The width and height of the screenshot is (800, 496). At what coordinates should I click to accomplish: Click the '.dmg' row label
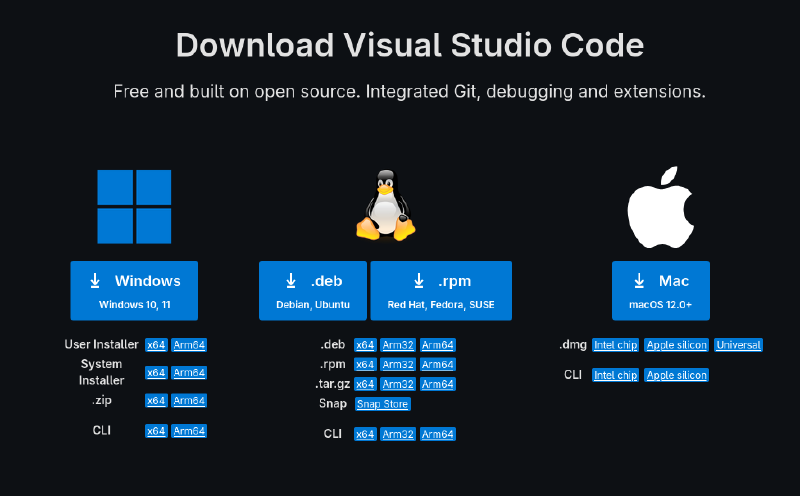tap(572, 344)
